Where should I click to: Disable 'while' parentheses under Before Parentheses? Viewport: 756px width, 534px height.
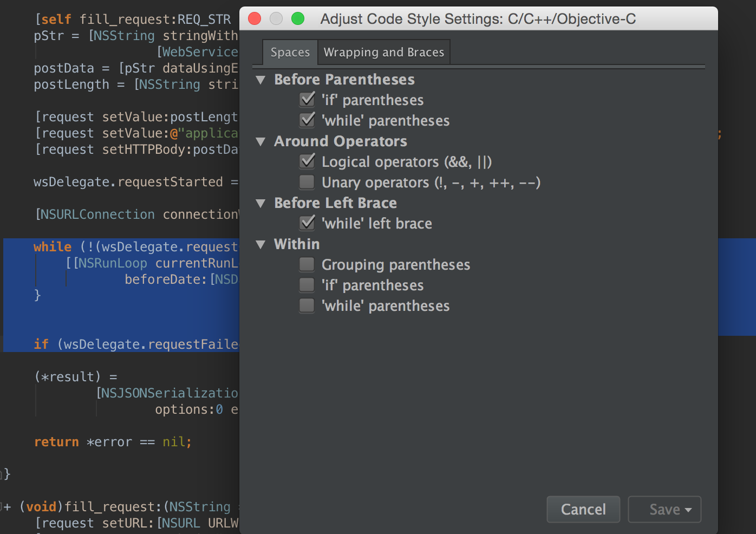tap(307, 120)
